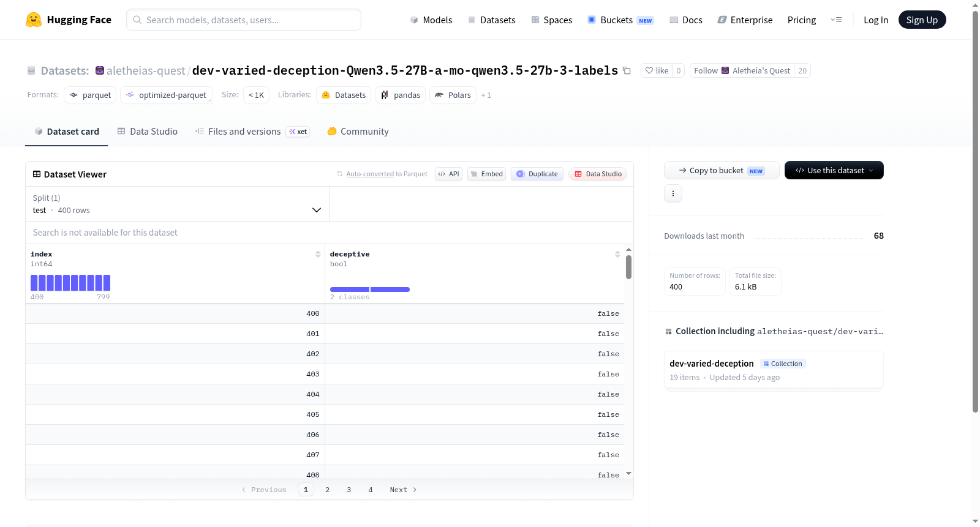Sort the index column

coord(318,254)
